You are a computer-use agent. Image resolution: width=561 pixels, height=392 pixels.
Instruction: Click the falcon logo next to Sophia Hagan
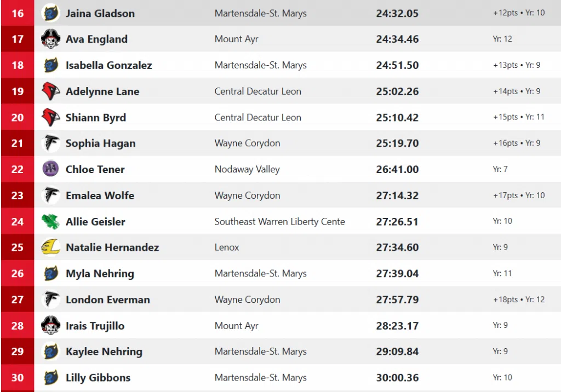[x=51, y=143]
